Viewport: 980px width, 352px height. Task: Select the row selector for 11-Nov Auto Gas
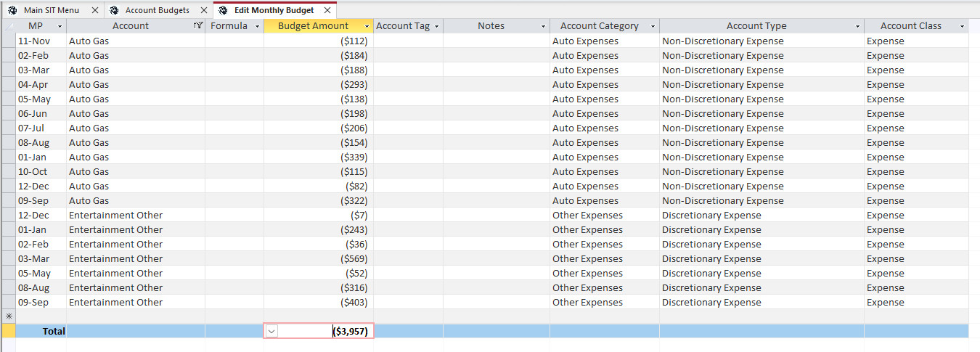coord(8,41)
